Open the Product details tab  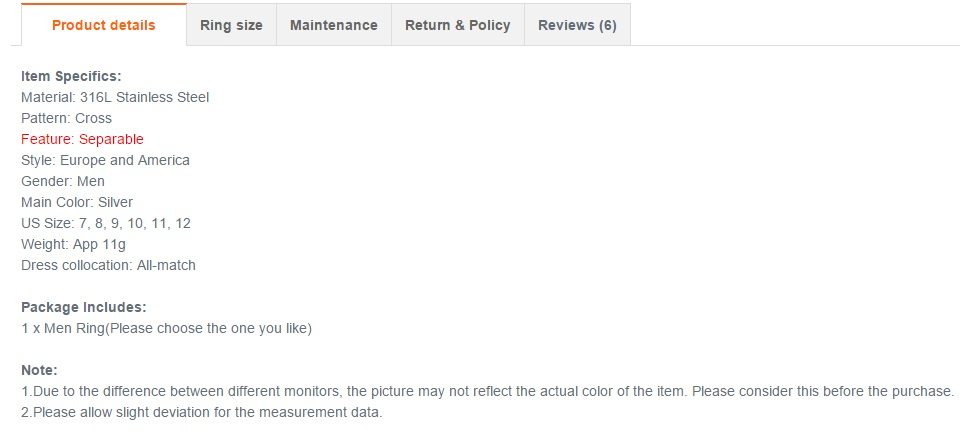[103, 25]
